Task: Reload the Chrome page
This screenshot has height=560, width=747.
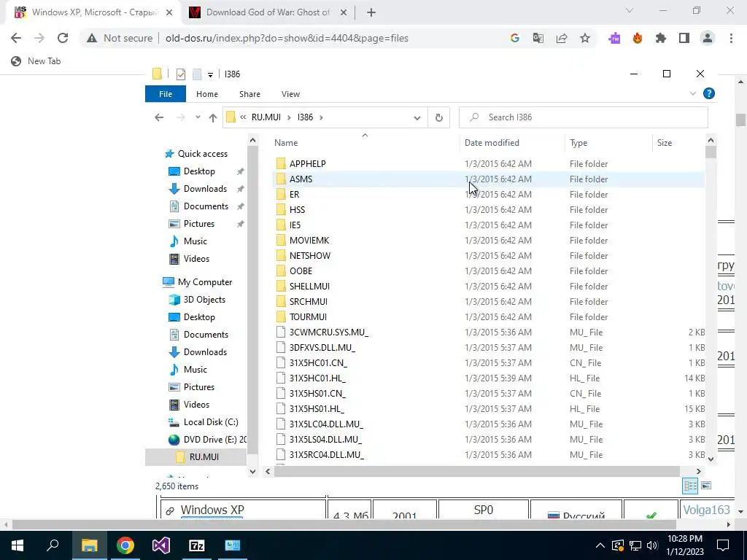Action: [63, 38]
